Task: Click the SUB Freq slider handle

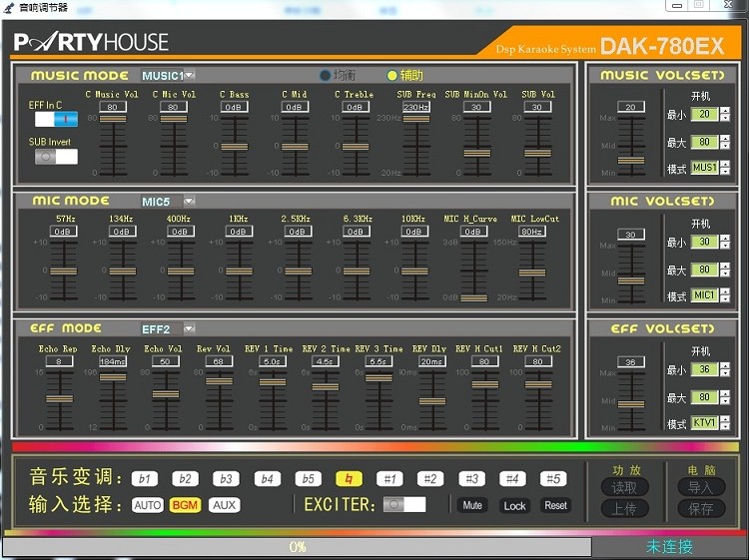Action: [x=416, y=119]
